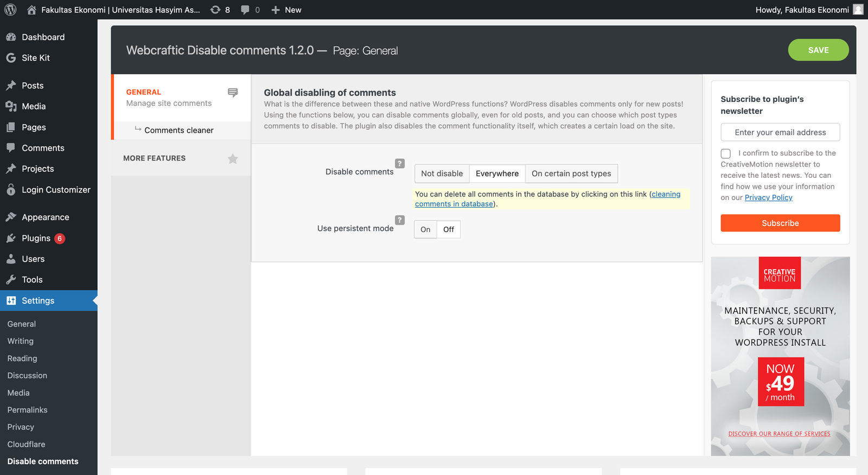This screenshot has height=475, width=868.
Task: Choose the Not disable option
Action: tap(442, 174)
